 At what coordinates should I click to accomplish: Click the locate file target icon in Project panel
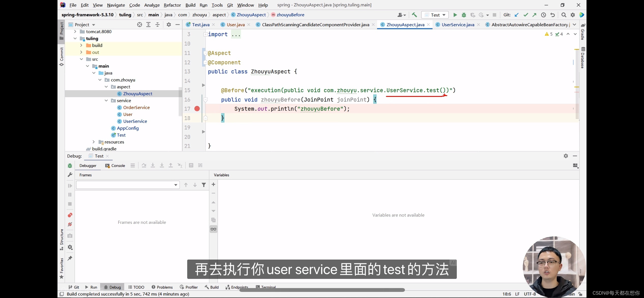pos(139,24)
